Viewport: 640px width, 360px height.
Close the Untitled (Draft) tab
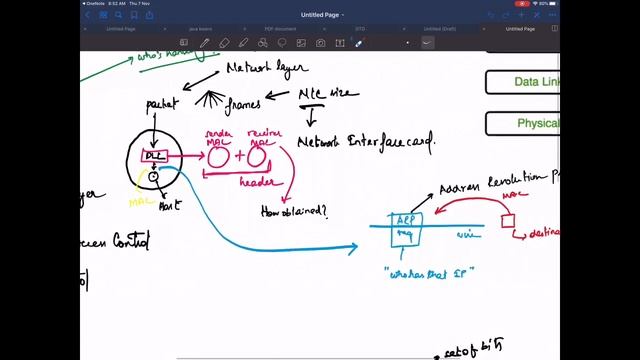(x=404, y=29)
